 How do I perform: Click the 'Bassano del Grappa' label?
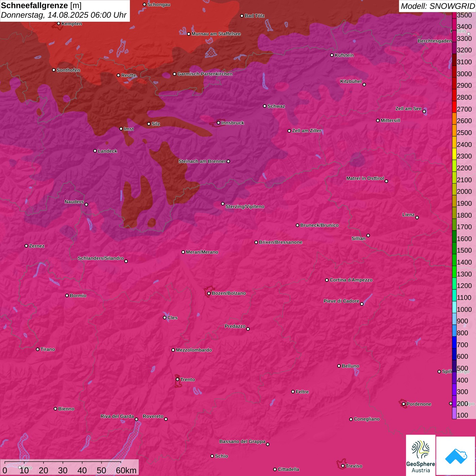click(242, 441)
